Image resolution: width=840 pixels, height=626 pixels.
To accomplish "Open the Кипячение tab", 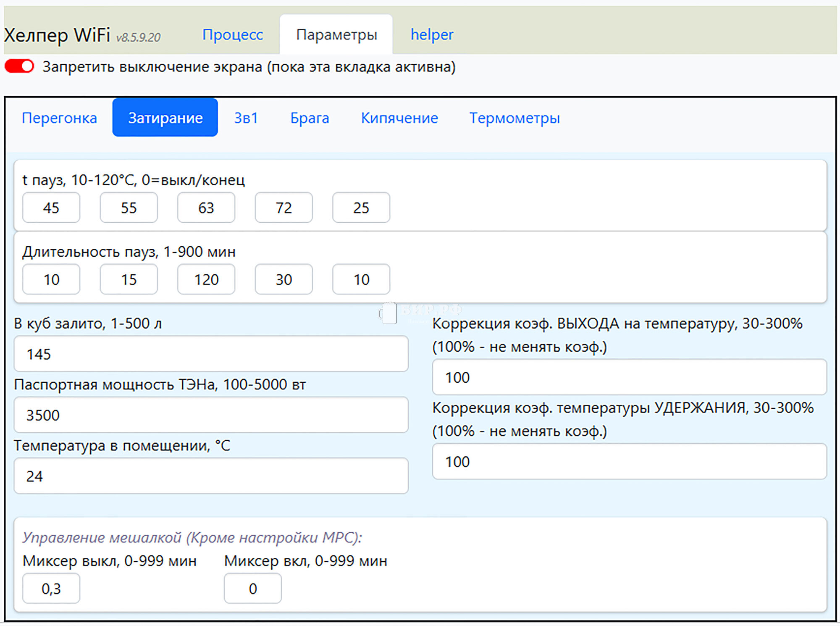I will pyautogui.click(x=399, y=118).
